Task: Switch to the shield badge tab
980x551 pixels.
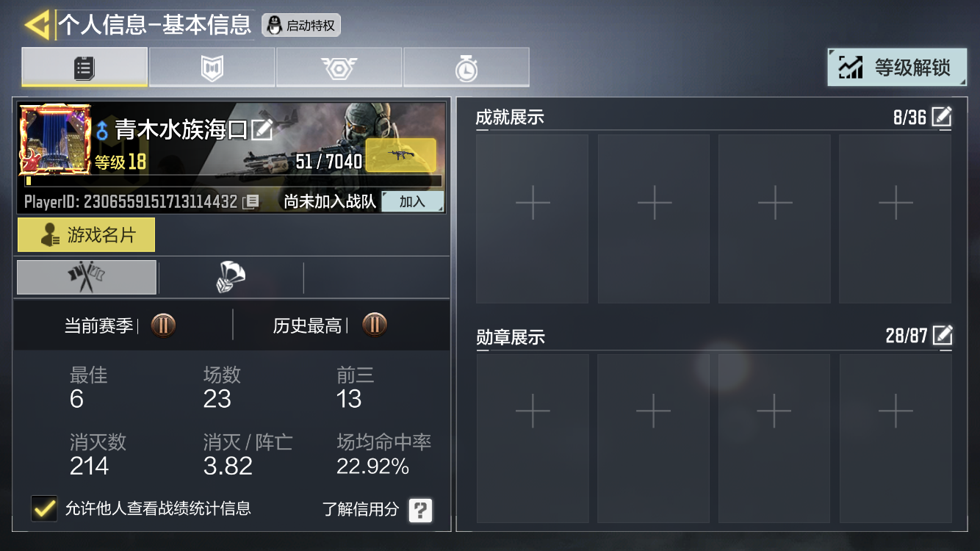Action: point(212,68)
